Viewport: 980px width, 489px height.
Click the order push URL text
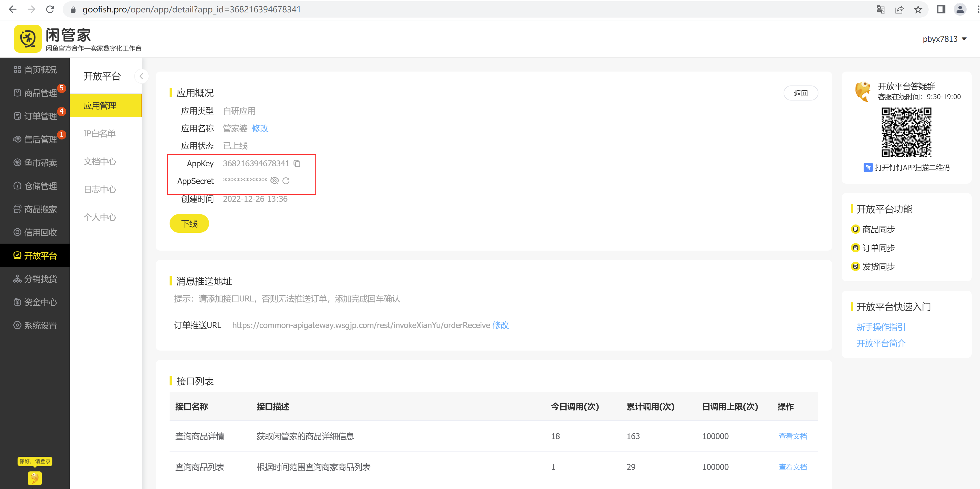coord(361,325)
